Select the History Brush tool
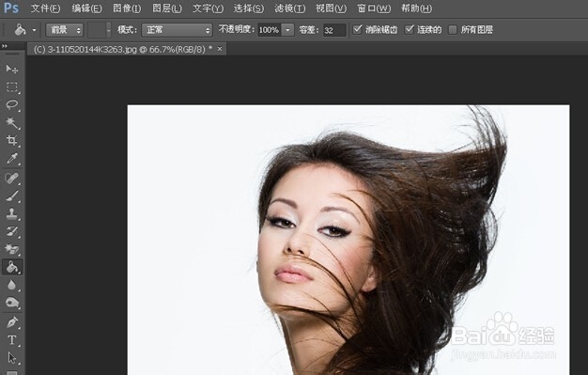 [12, 231]
